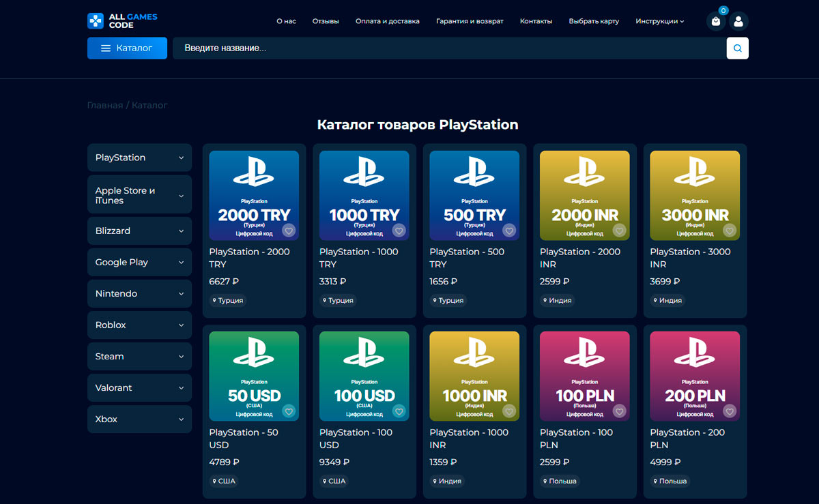
Task: Click the All Games Code logo
Action: pyautogui.click(x=122, y=21)
